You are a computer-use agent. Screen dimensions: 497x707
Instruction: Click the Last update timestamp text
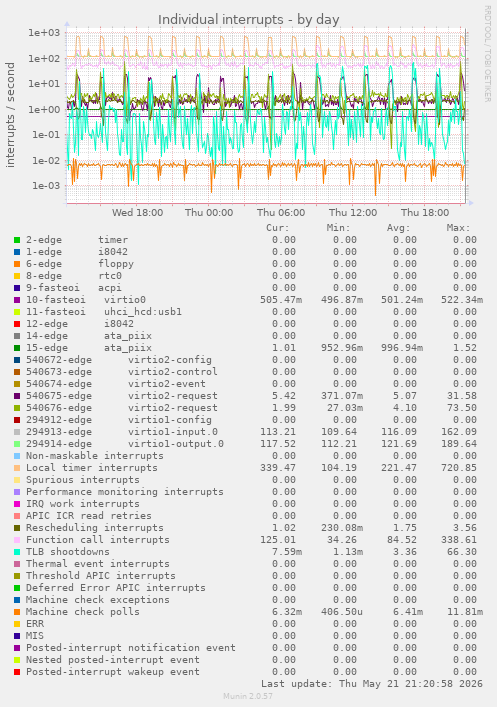click(372, 684)
